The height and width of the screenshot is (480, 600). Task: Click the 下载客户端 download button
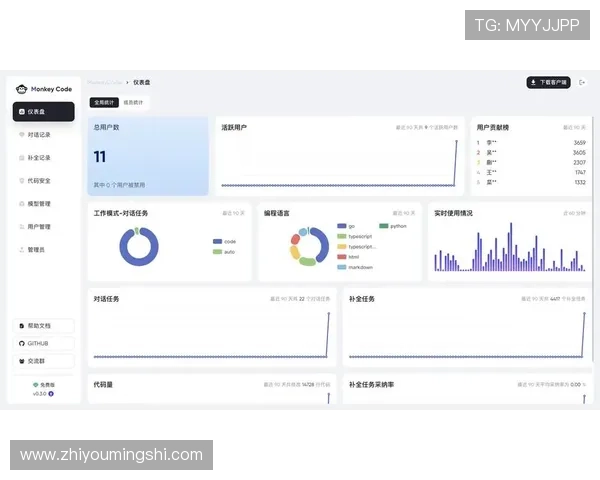[x=548, y=82]
